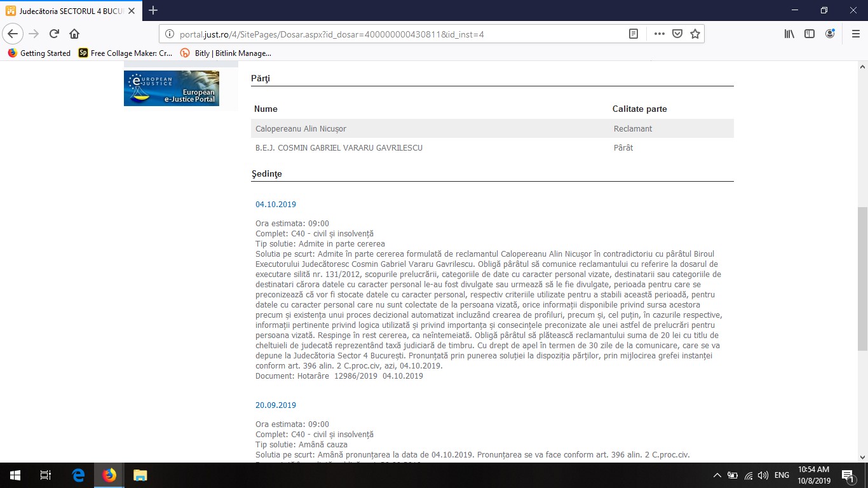Open the 04.10.2019 hearing link
868x488 pixels.
pyautogui.click(x=276, y=205)
